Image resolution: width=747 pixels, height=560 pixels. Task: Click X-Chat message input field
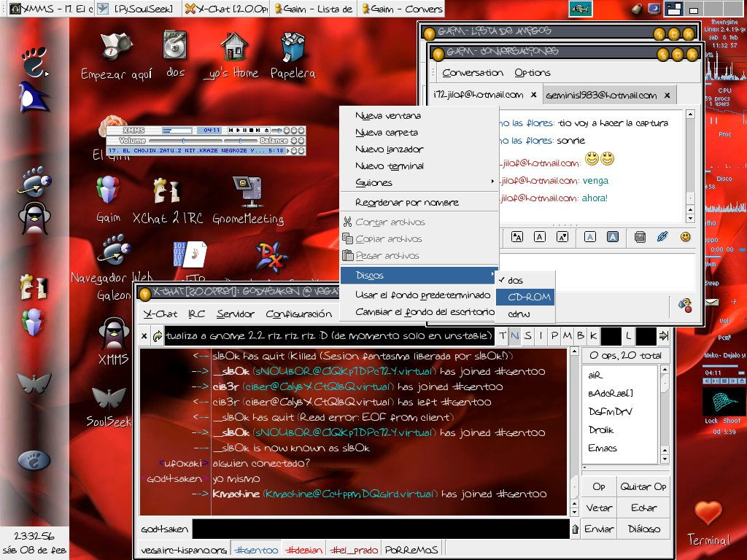381,529
